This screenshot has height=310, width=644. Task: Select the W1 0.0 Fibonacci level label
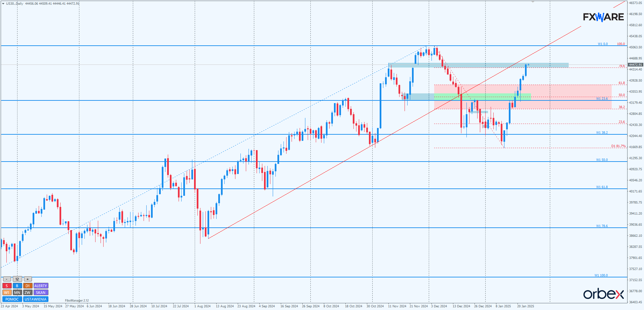click(x=603, y=44)
